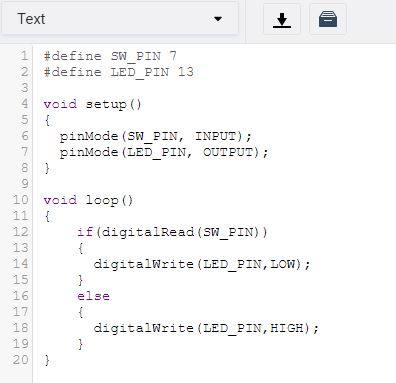Click the digitalWrite(LED_PIN,LOW) line
The width and height of the screenshot is (396, 383).
tap(202, 264)
